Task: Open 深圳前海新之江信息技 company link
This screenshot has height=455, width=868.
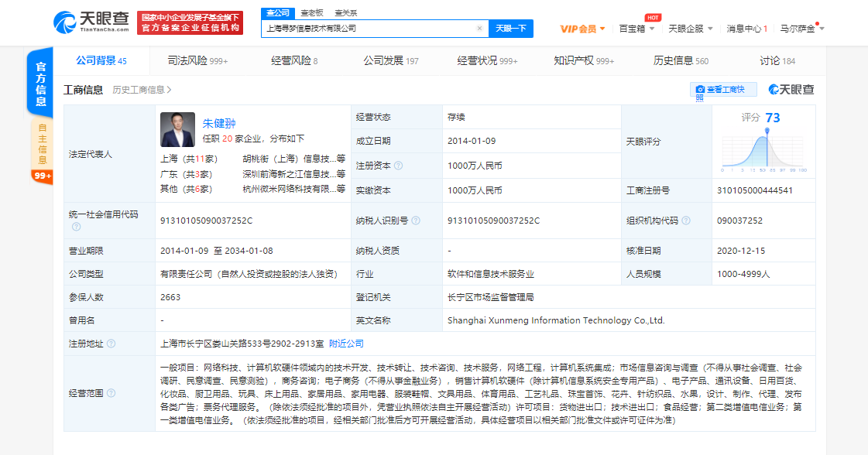Action: tap(293, 174)
